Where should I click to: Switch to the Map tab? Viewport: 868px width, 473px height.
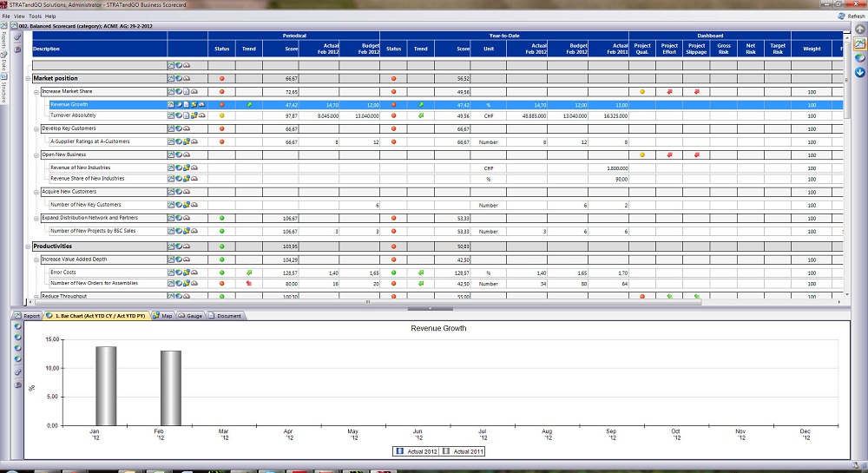pyautogui.click(x=162, y=316)
